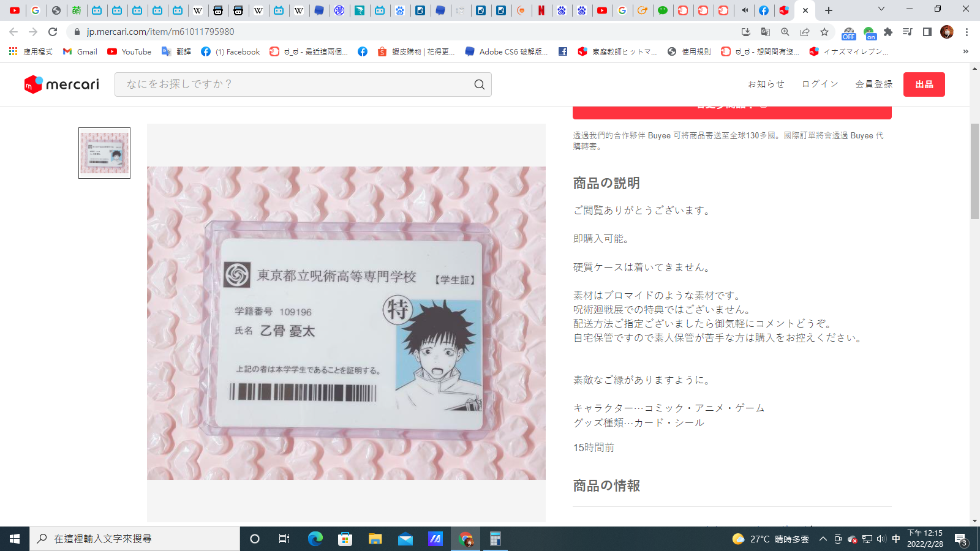The width and height of the screenshot is (980, 551).
Task: Close the active Mercari tab
Action: [x=805, y=10]
